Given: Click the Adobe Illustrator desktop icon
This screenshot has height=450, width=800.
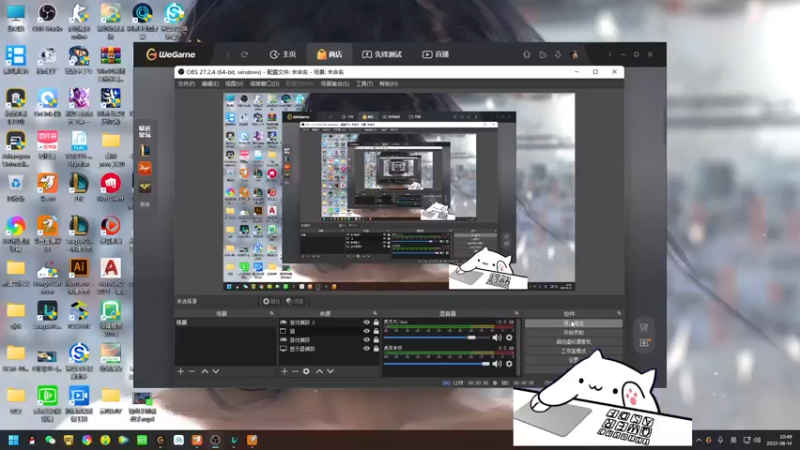Looking at the screenshot, I should (79, 276).
